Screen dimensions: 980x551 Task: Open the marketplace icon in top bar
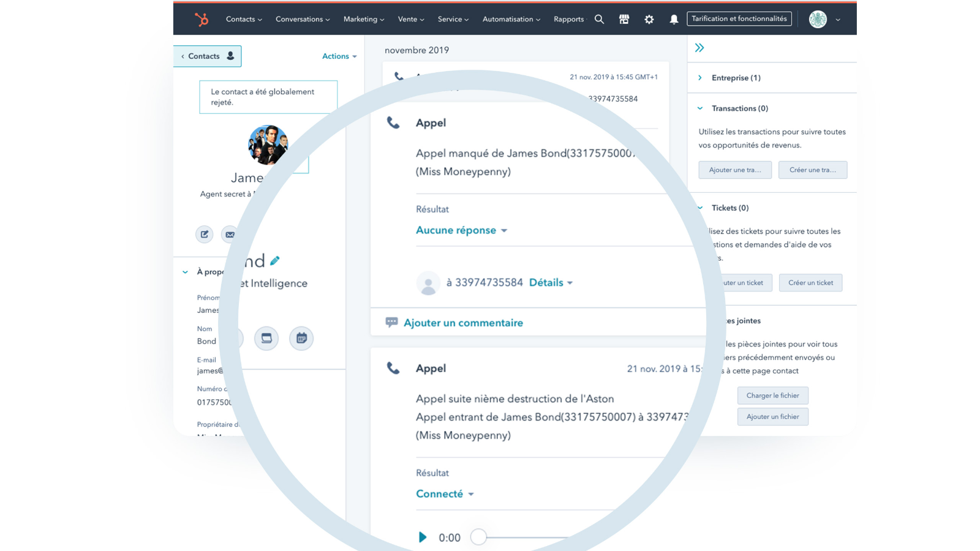[624, 20]
